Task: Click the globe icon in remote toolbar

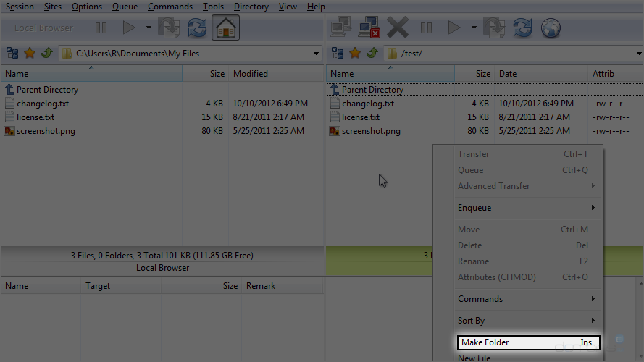Action: click(x=551, y=28)
